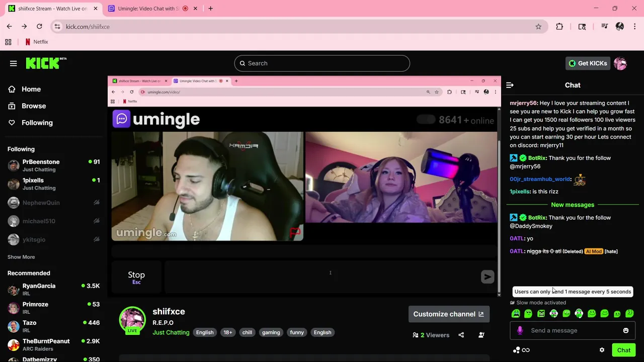The width and height of the screenshot is (644, 362).
Task: Open recommended channel TheBurntPeanut
Action: pos(53,345)
